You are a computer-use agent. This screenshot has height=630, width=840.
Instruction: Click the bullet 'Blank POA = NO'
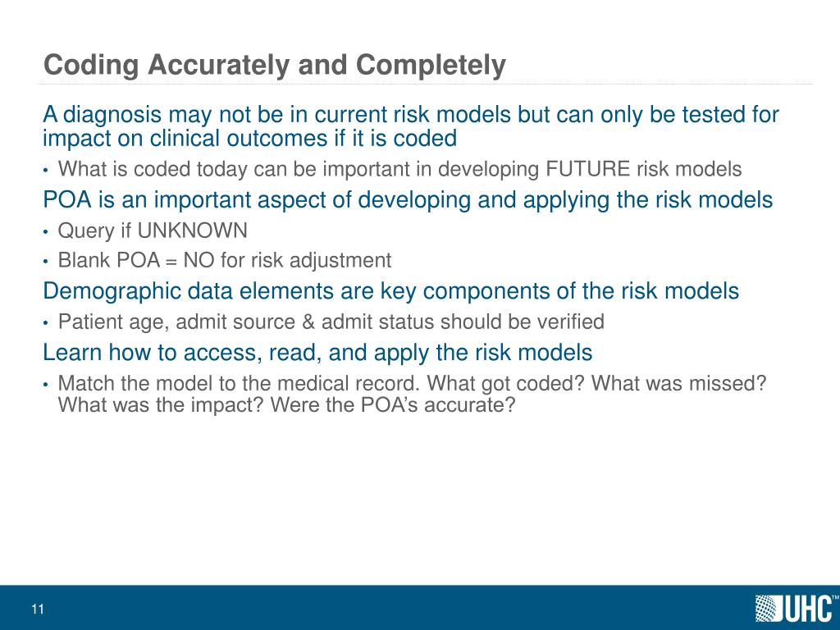(225, 261)
